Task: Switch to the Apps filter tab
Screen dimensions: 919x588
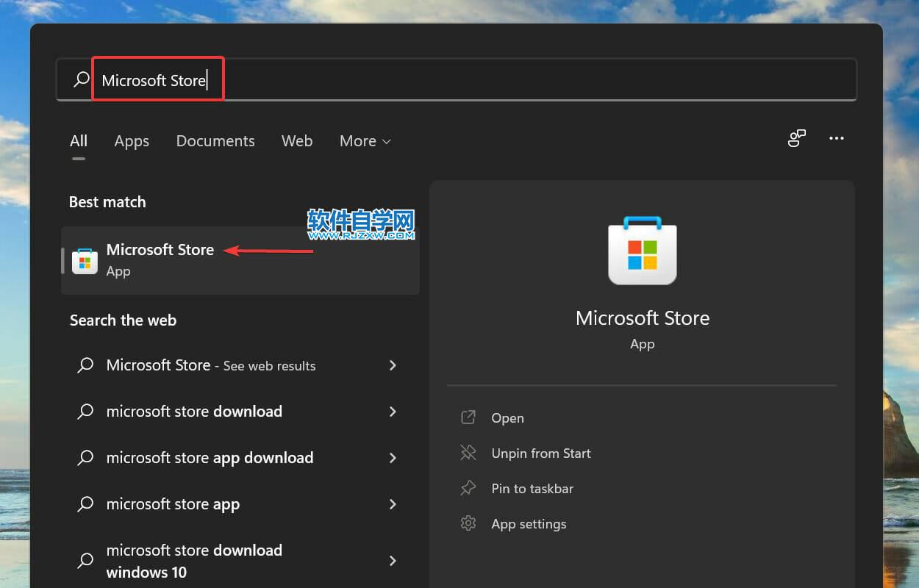Action: click(132, 141)
